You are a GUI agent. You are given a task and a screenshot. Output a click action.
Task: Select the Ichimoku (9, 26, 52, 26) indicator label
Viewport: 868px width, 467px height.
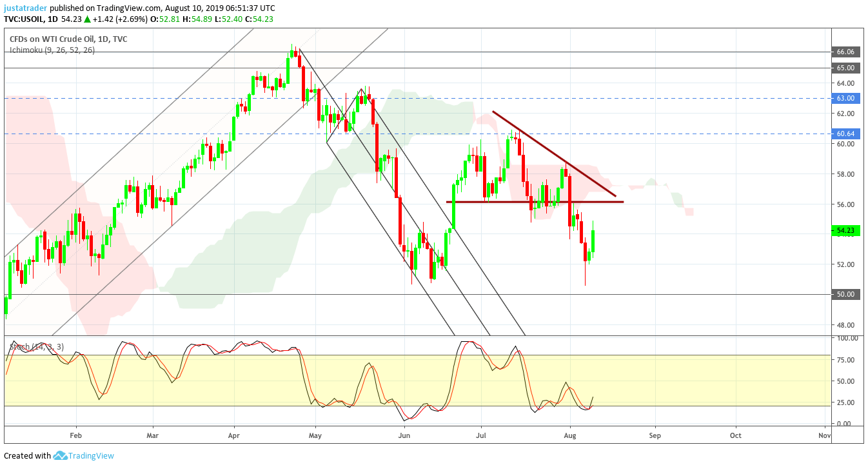[x=52, y=50]
